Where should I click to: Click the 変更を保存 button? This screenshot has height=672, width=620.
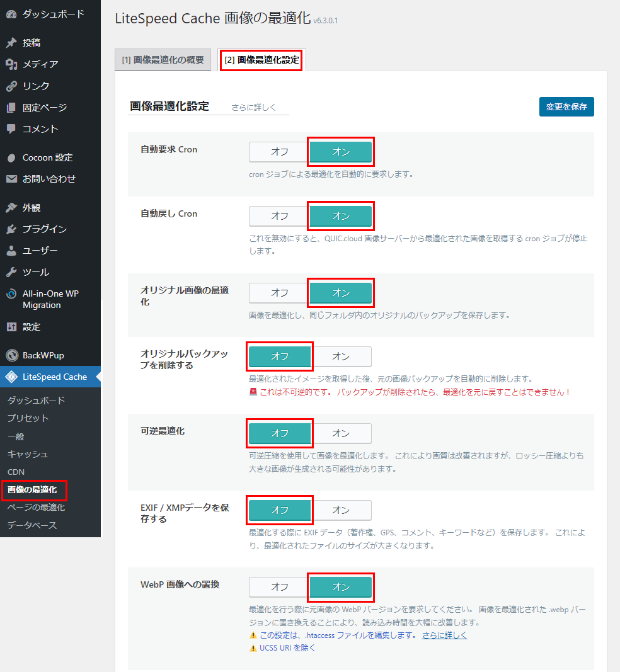pyautogui.click(x=566, y=106)
